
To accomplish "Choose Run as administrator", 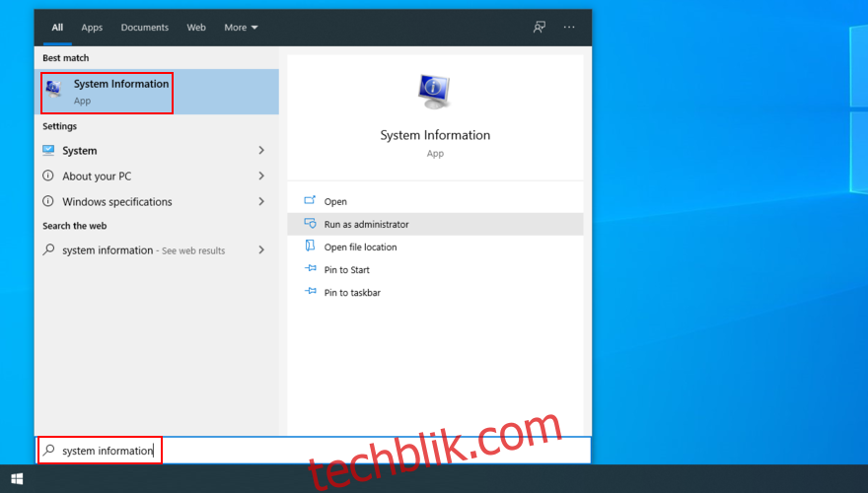I will 435,224.
